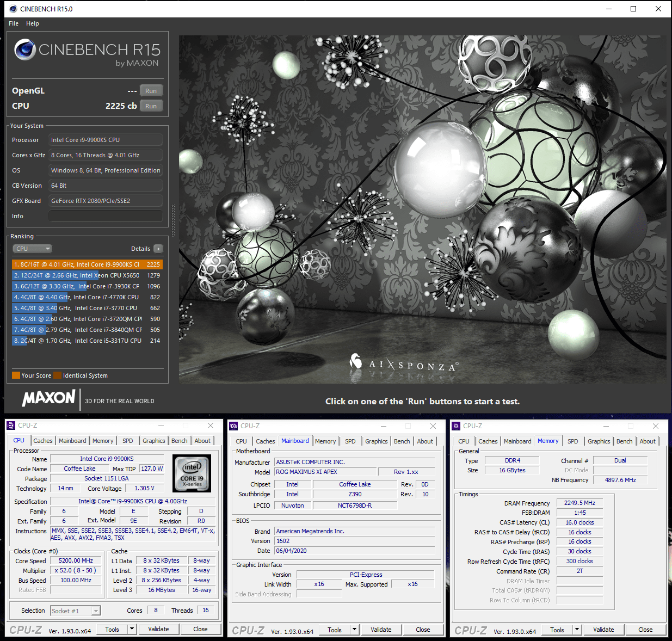
Task: Click Validate in Mainboard CPU-Z window
Action: click(x=381, y=630)
